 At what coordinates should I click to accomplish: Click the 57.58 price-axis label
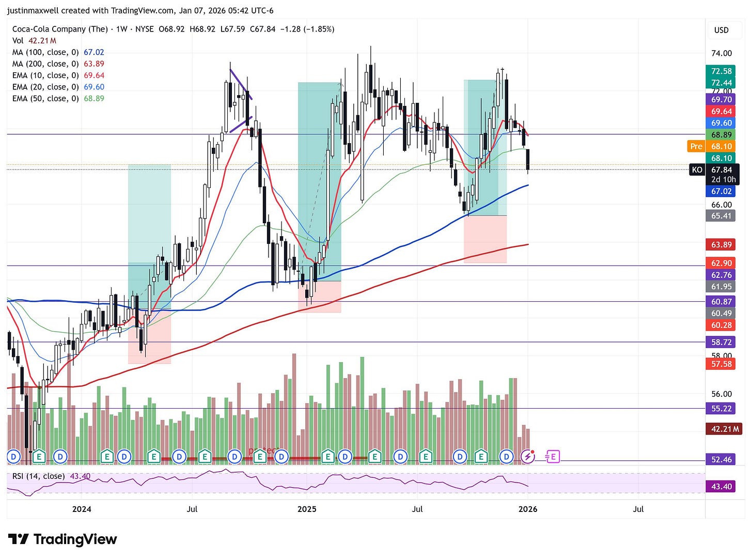click(722, 364)
